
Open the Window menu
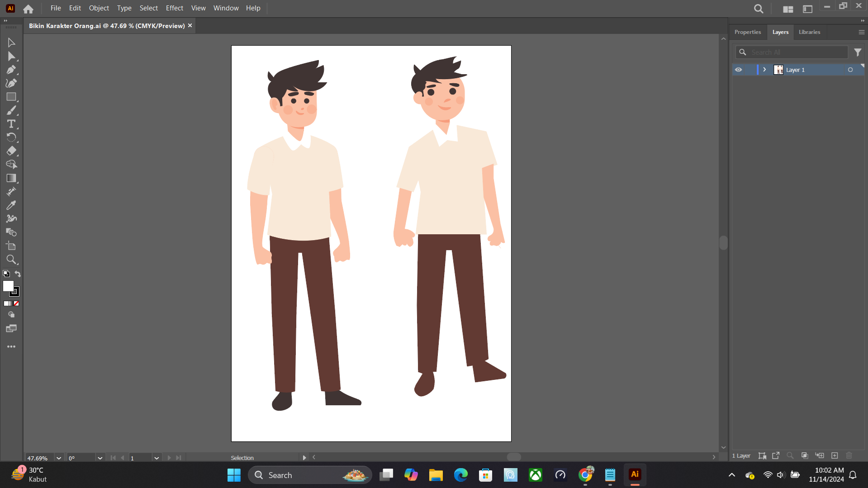pyautogui.click(x=226, y=8)
